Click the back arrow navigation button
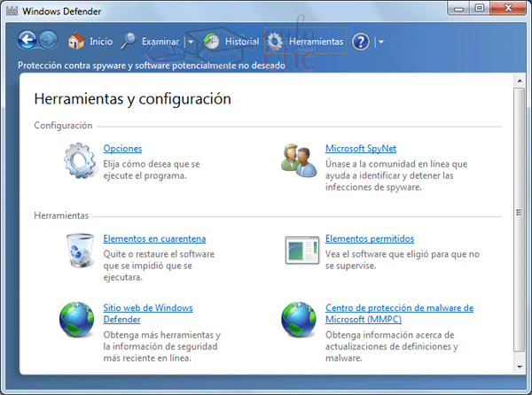This screenshot has height=395, width=532. (27, 41)
